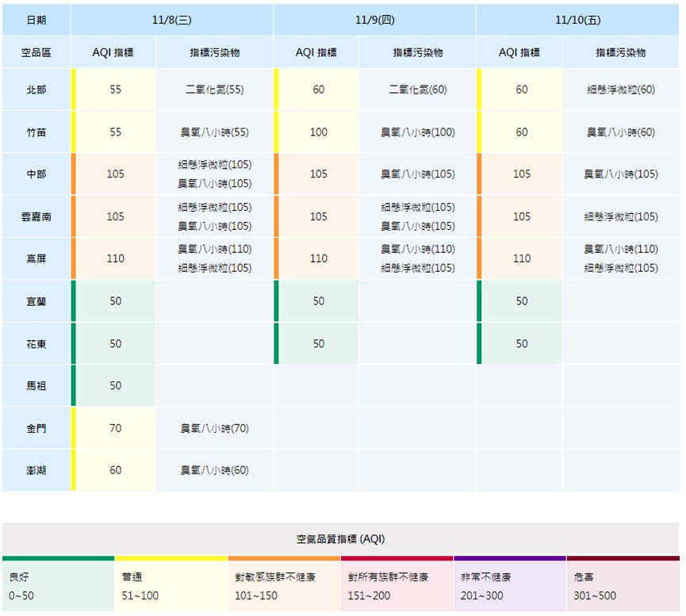
Task: Click the 空品區 column header
Action: [36, 52]
